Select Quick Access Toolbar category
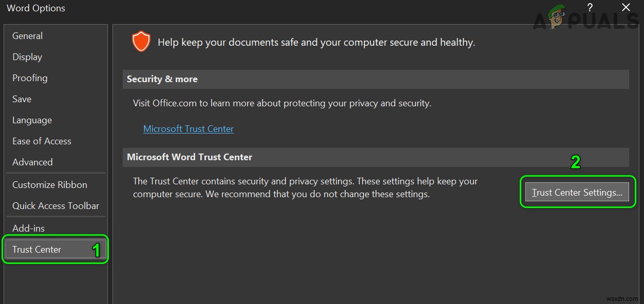This screenshot has height=304, width=644. pyautogui.click(x=55, y=206)
